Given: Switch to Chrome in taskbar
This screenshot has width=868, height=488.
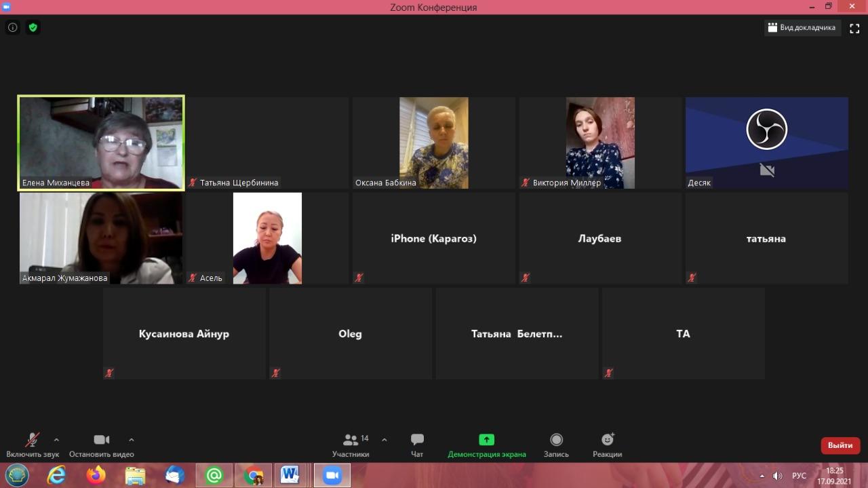Looking at the screenshot, I should pyautogui.click(x=254, y=475).
